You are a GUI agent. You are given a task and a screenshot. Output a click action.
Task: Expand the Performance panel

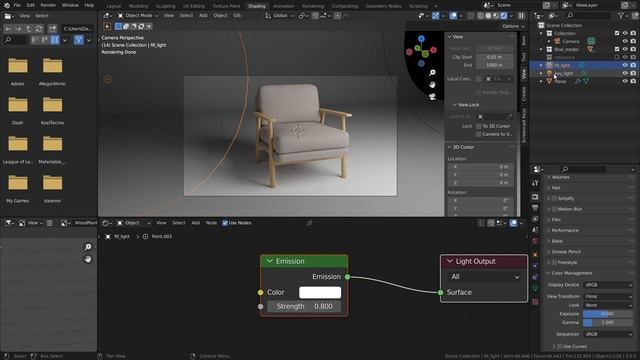tap(565, 231)
